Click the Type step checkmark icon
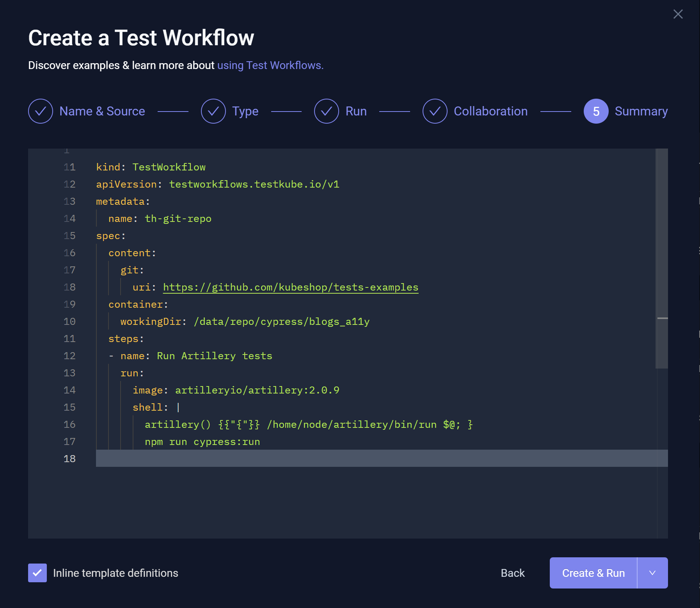This screenshot has height=608, width=700. tap(213, 111)
